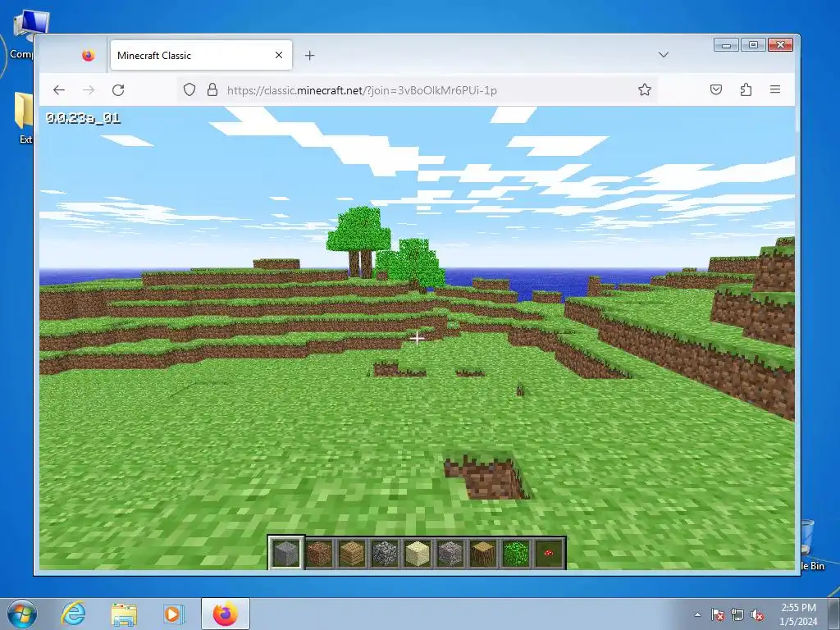Select the wooden planks block in hotbar

(352, 552)
